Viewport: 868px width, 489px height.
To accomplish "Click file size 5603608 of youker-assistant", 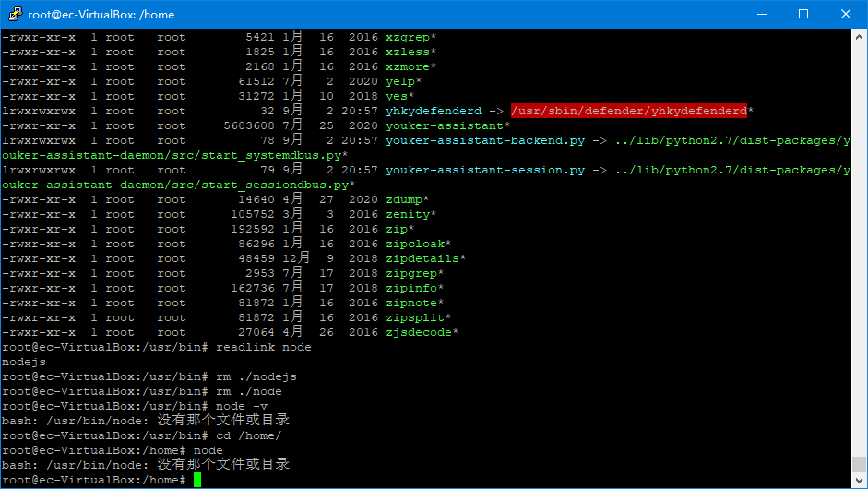I will point(249,125).
